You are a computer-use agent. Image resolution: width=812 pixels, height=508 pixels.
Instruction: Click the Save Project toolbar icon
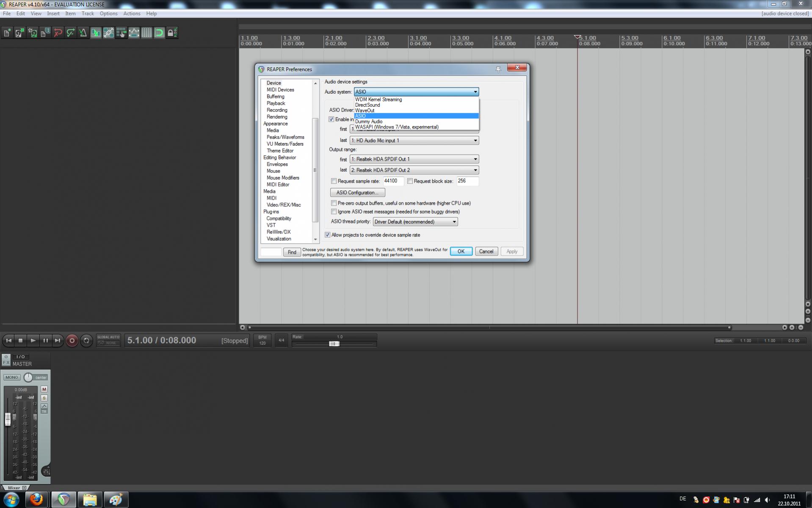(x=33, y=33)
